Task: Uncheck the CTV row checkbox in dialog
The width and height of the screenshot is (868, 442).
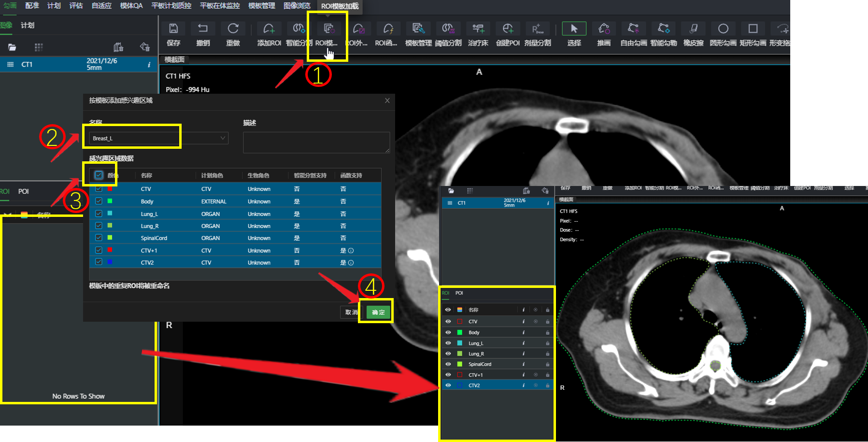Action: (99, 188)
